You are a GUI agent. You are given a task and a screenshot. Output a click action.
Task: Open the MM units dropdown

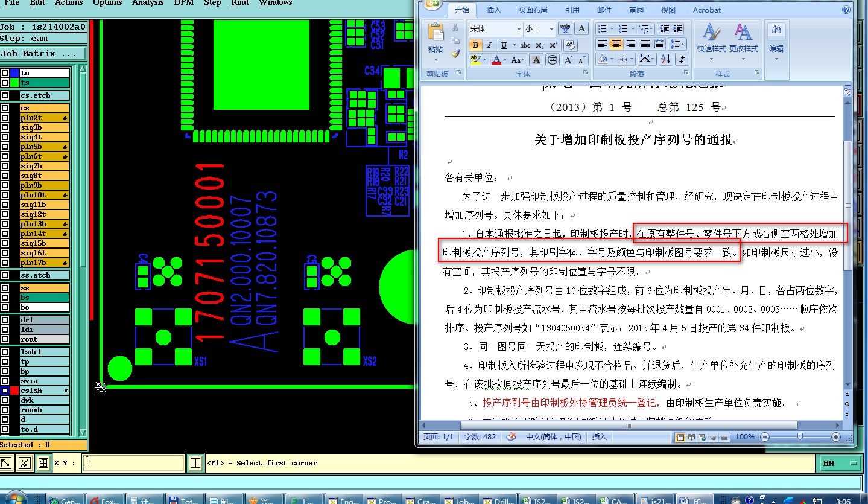(x=841, y=463)
